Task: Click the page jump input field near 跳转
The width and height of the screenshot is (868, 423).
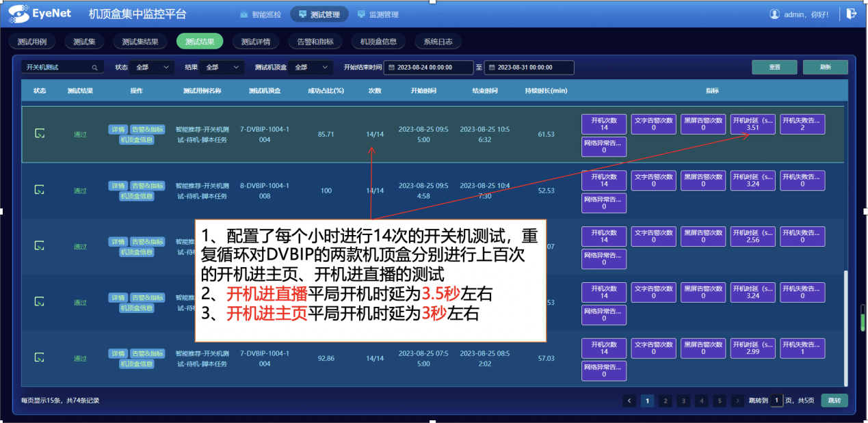Action: click(776, 400)
